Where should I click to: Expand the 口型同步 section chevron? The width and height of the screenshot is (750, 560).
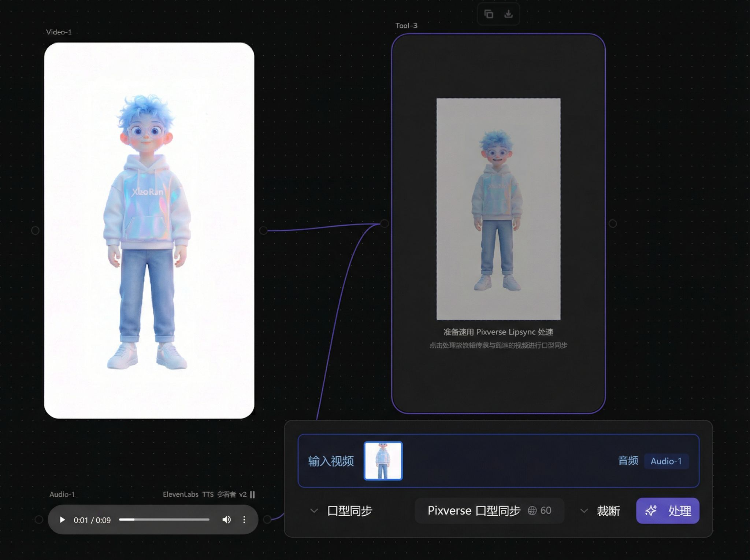[313, 511]
